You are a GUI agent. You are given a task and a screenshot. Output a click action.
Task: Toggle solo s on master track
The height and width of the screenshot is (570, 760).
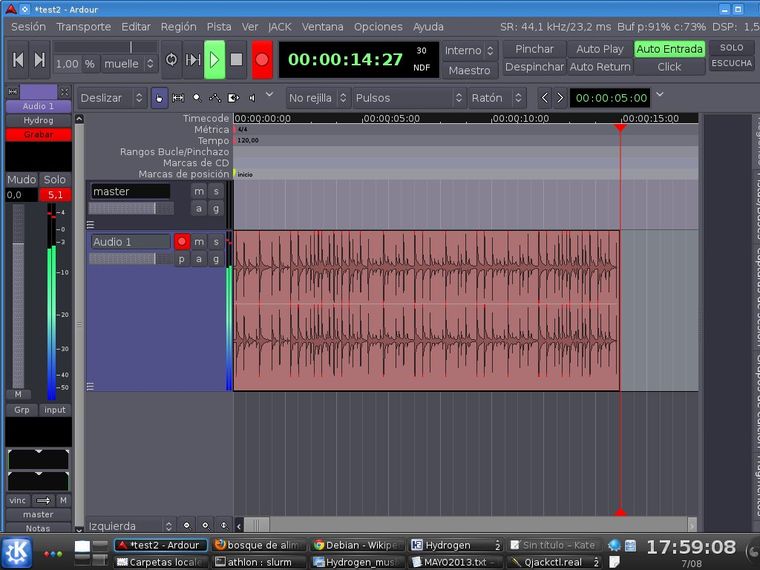click(216, 191)
